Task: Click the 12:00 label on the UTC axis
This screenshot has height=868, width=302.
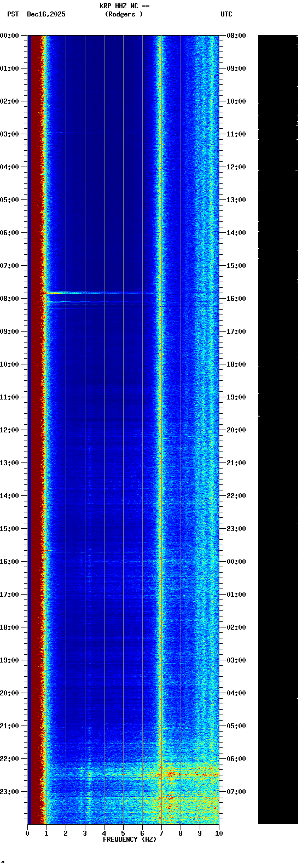Action: coord(236,167)
